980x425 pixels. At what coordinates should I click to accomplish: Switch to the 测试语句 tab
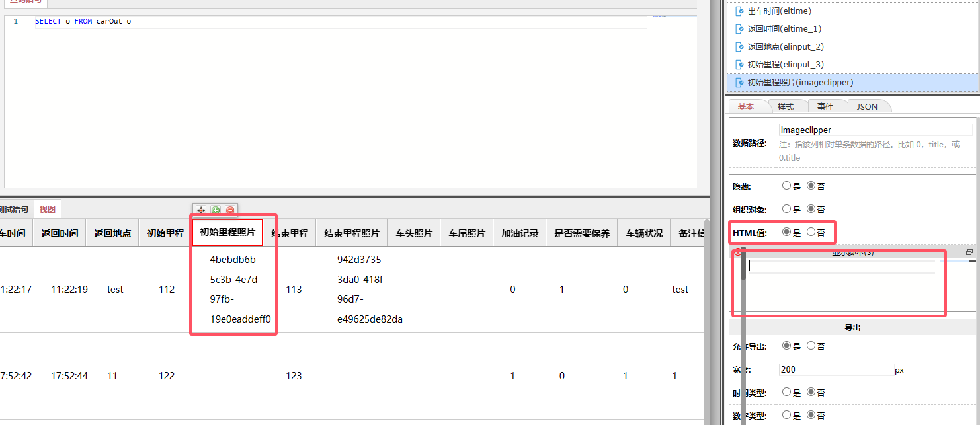(x=14, y=210)
